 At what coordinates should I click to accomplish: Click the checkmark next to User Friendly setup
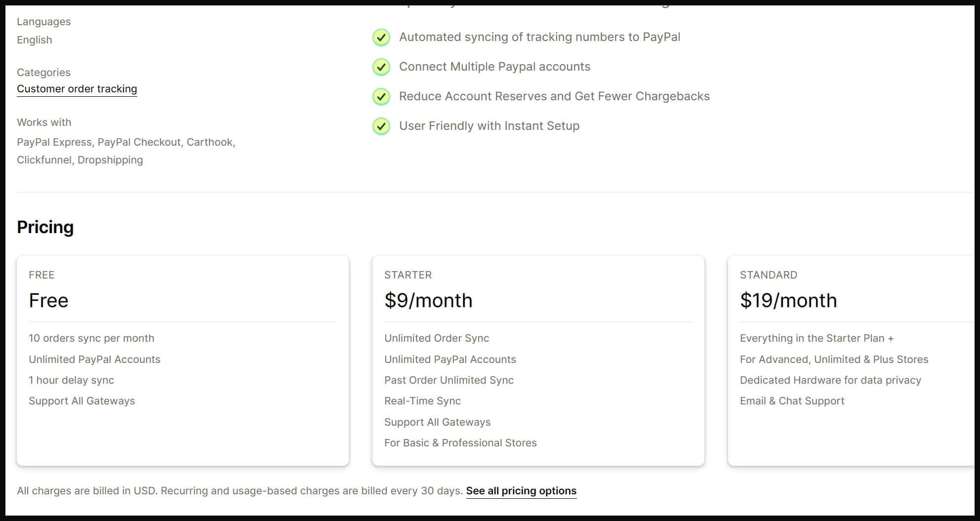point(381,126)
